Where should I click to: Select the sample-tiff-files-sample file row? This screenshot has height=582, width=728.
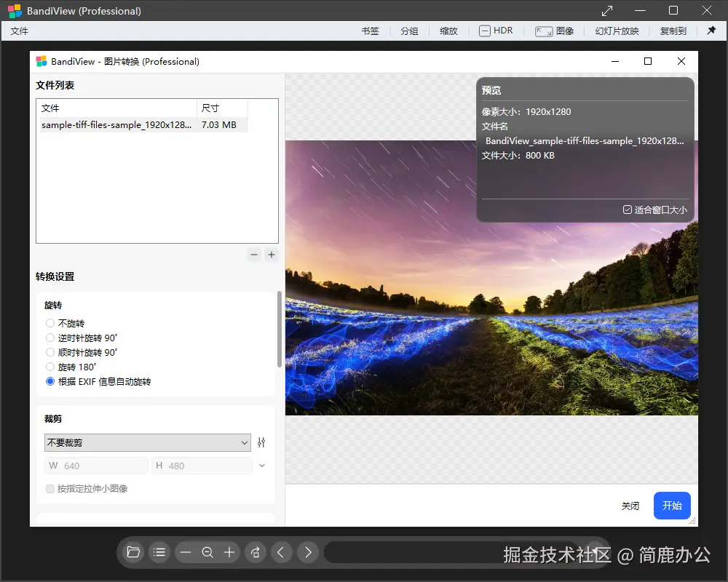144,125
